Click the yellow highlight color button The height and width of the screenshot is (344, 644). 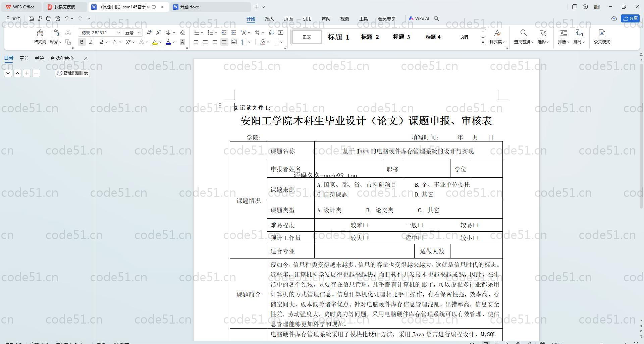tap(155, 42)
